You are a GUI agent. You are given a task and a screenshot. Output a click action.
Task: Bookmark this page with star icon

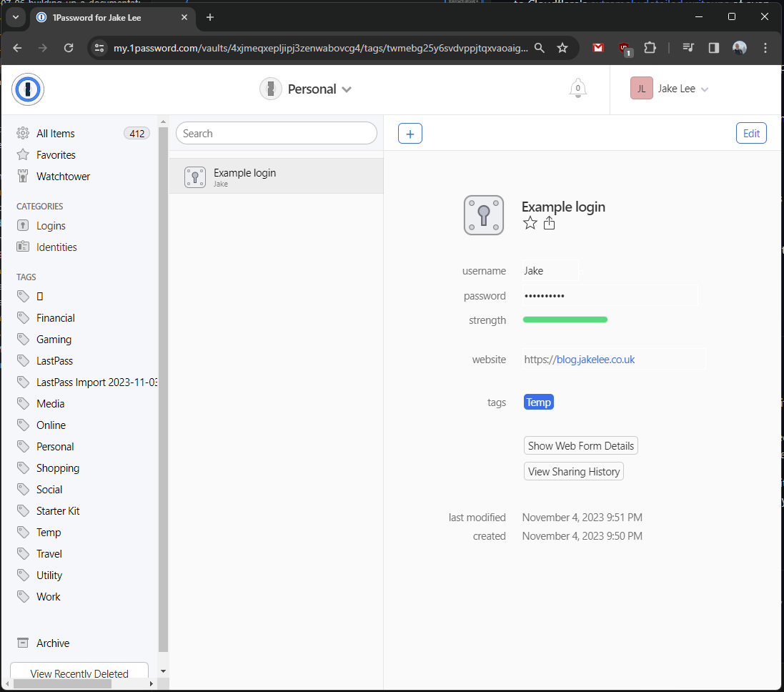562,47
